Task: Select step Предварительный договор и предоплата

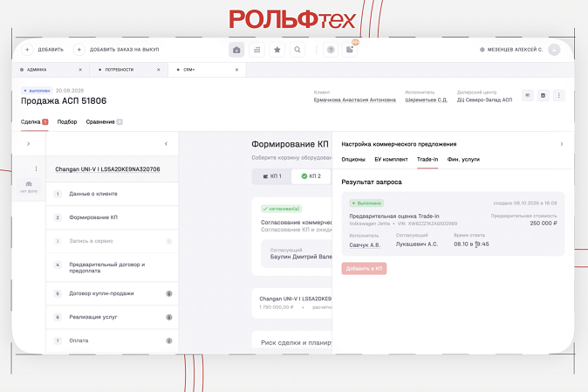Action: [112, 267]
